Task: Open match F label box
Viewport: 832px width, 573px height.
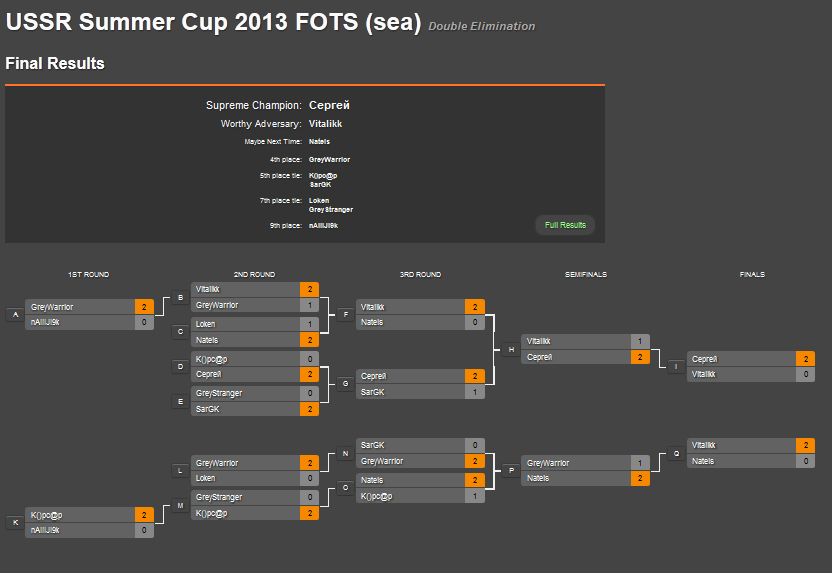Action: [345, 315]
